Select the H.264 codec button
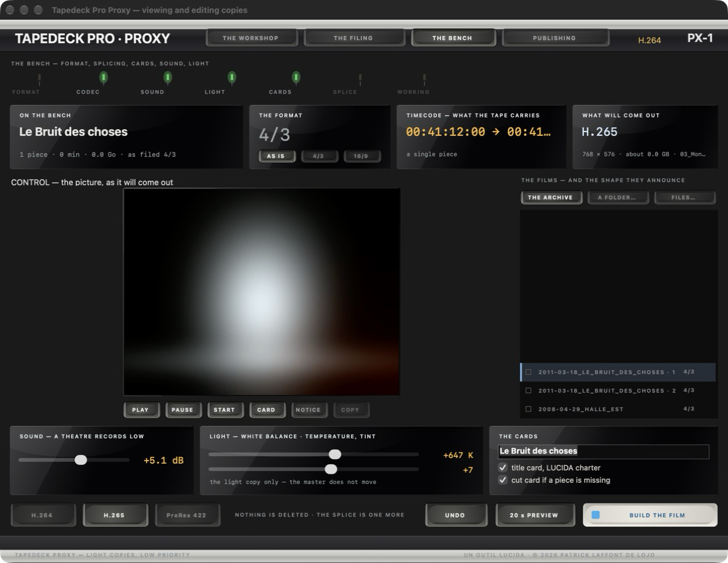Screen dimensions: 728x563 [43, 515]
